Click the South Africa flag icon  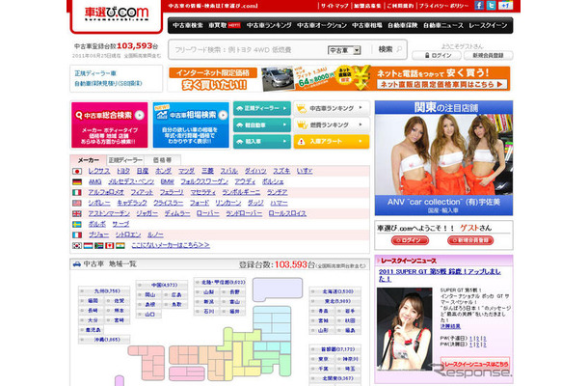(x=99, y=245)
